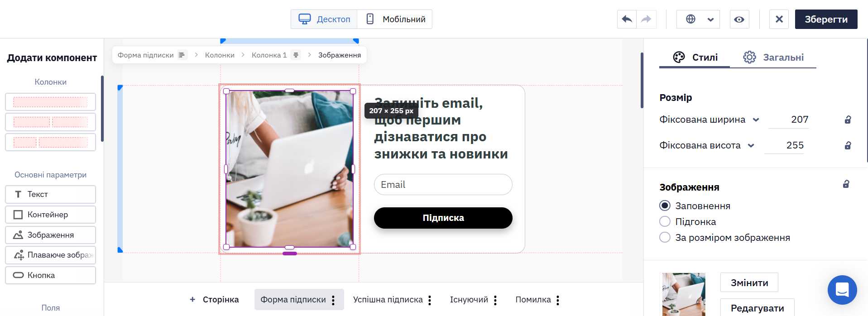Open the chat support bubble
The width and height of the screenshot is (868, 316).
pos(842,290)
